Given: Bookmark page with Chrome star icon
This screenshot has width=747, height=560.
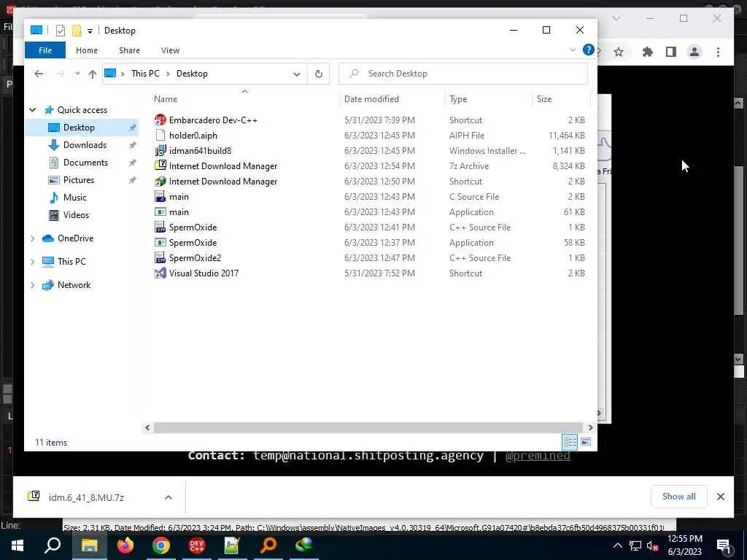Looking at the screenshot, I should [x=619, y=52].
